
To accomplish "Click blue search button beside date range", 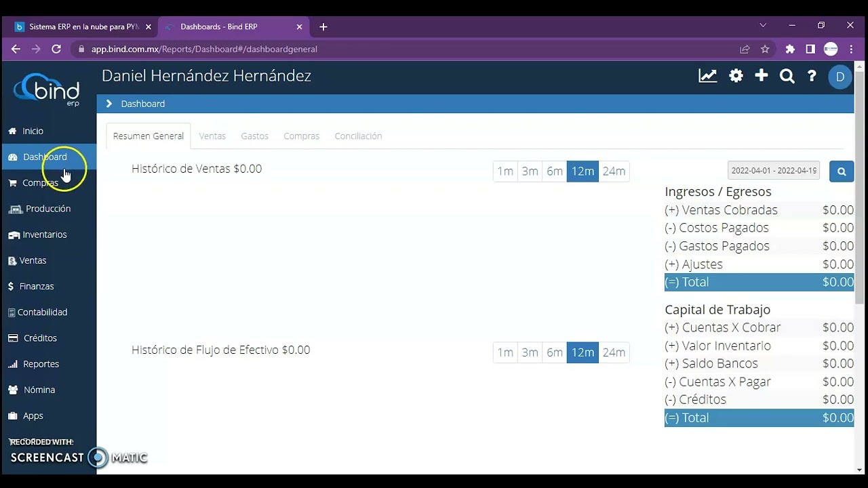I will point(842,171).
